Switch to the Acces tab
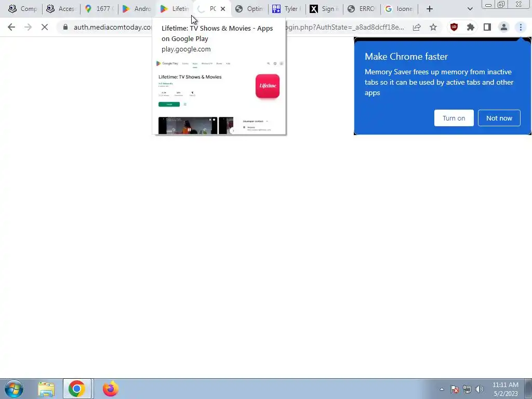The width and height of the screenshot is (532, 399). [60, 9]
